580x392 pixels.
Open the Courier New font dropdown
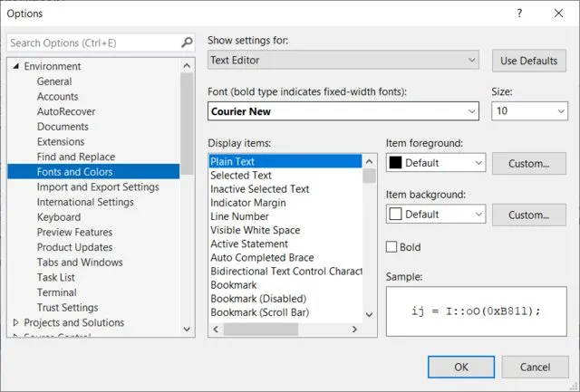(471, 111)
